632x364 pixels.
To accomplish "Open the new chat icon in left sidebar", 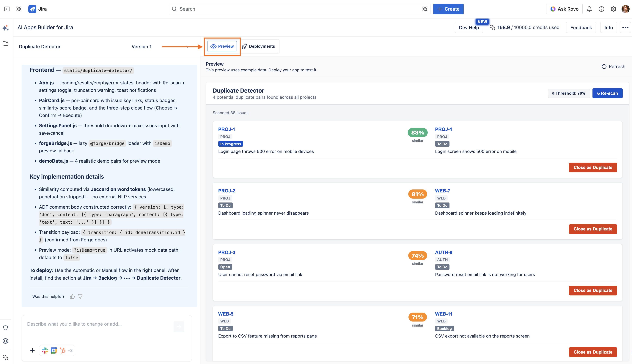I will 6,44.
